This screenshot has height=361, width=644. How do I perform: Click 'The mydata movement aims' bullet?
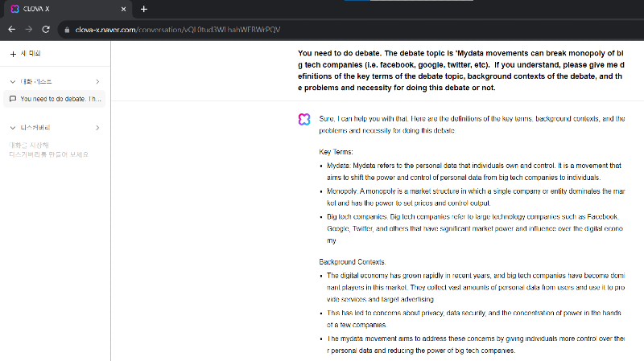click(x=476, y=344)
